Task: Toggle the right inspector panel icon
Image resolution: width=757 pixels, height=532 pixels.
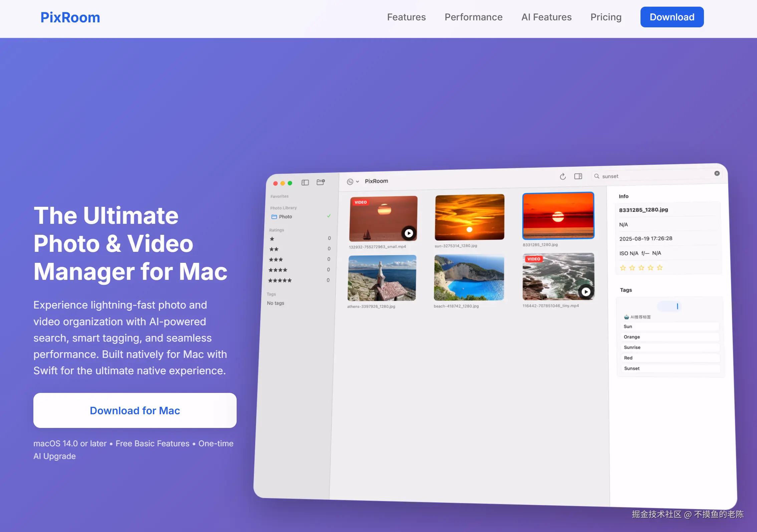Action: click(578, 176)
